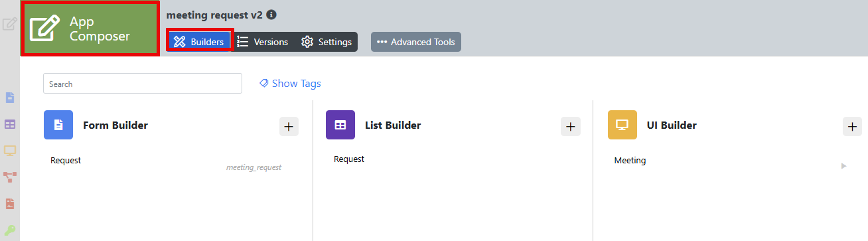Screen dimensions: 868x241
Task: Click the info icon beside meeting request v2
Action: pyautogui.click(x=271, y=15)
